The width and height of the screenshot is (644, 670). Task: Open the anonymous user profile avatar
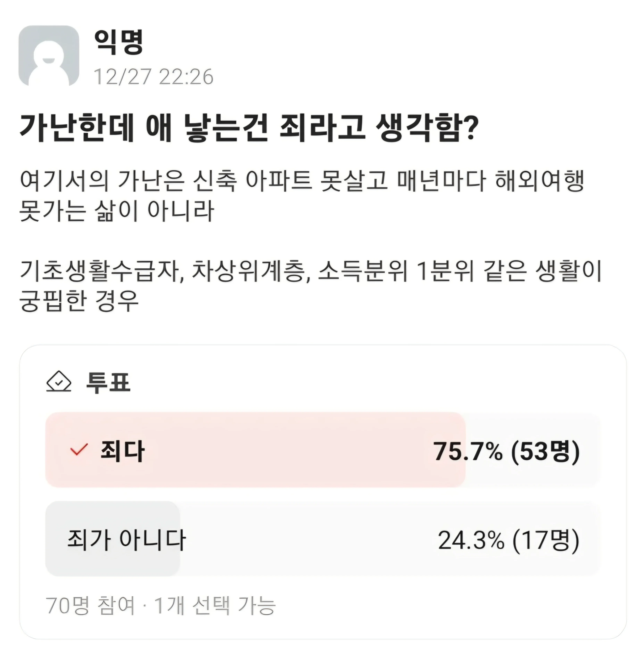pos(48,56)
